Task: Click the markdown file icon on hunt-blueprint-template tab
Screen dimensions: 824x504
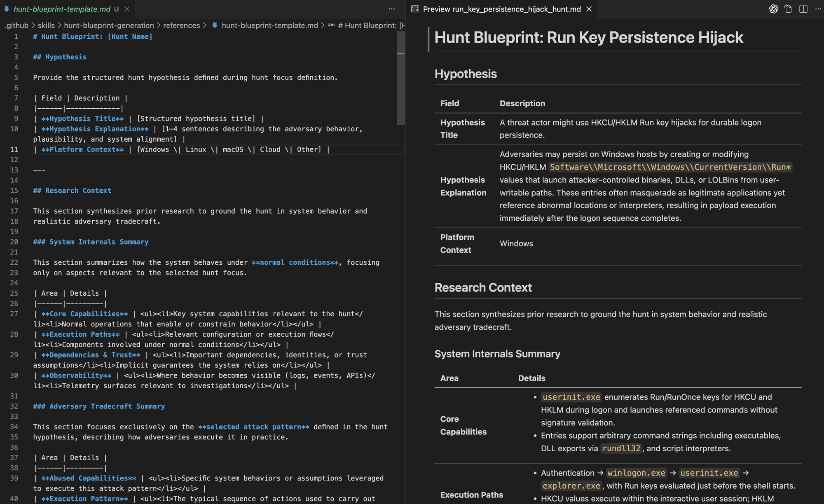Action: (7, 9)
